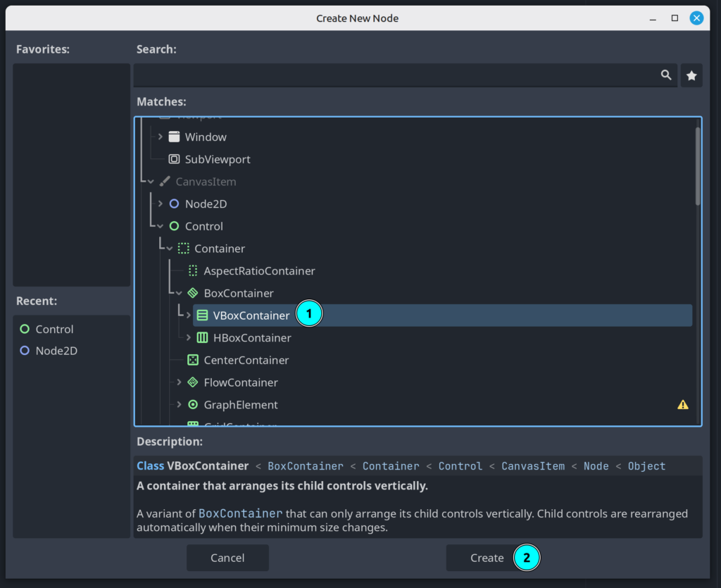Screen dimensions: 721x588
Task: Click the Window node icon
Action: pos(174,137)
